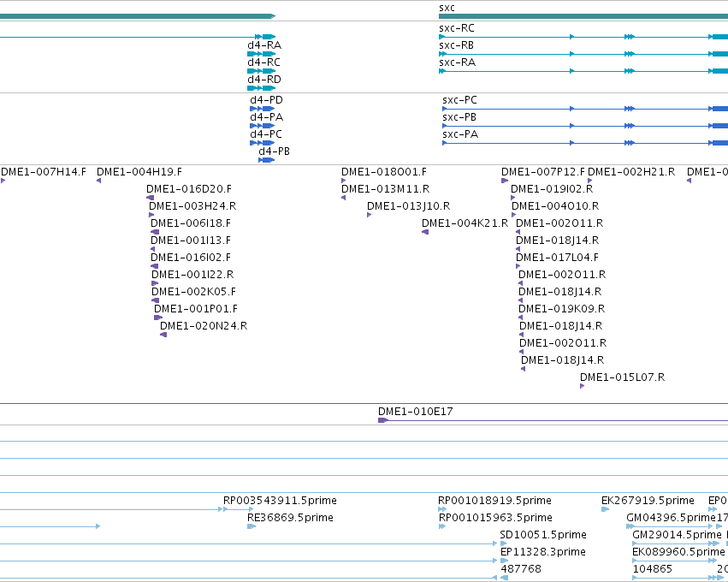
Task: Select the DME1-001P01.F label
Action: 196,309
